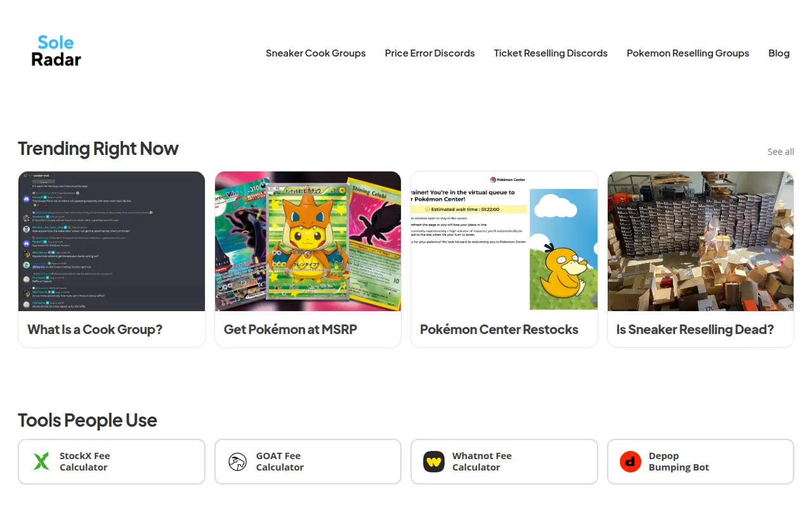This screenshot has width=812, height=508.
Task: Click the Sole Radar logo
Action: coord(56,51)
